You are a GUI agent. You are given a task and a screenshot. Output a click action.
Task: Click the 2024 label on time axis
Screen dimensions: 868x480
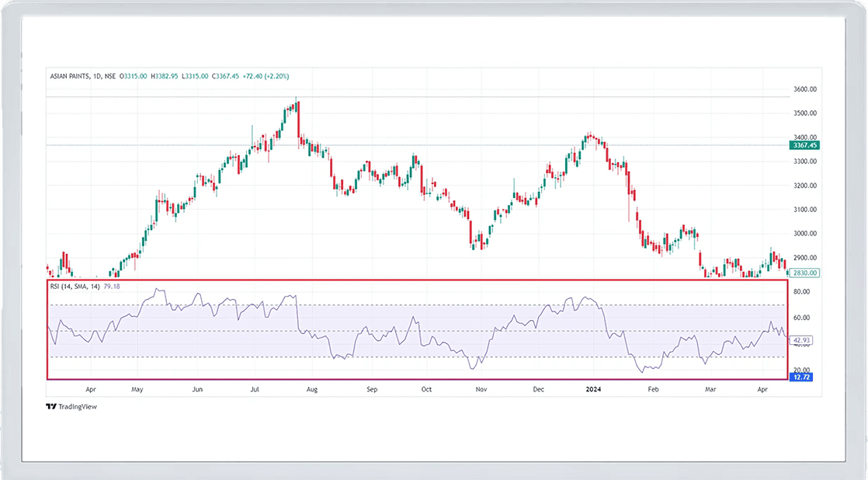point(593,388)
